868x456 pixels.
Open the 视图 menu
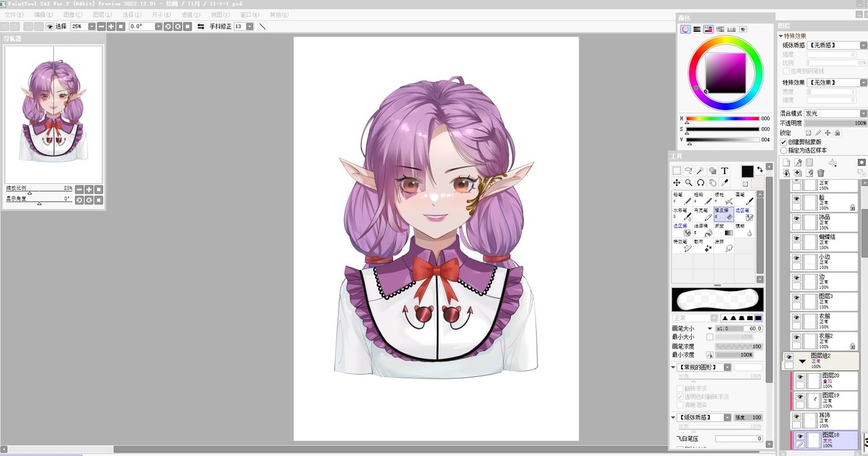219,14
